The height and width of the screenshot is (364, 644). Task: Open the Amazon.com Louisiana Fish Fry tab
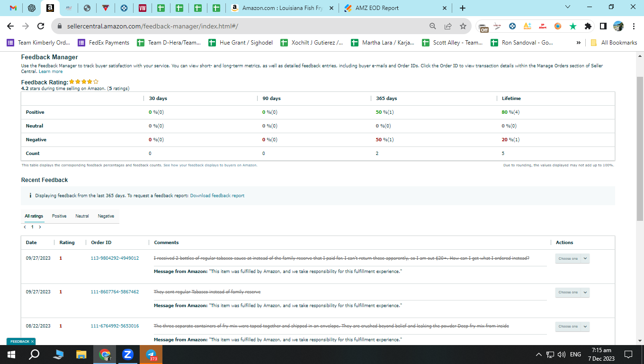(282, 8)
